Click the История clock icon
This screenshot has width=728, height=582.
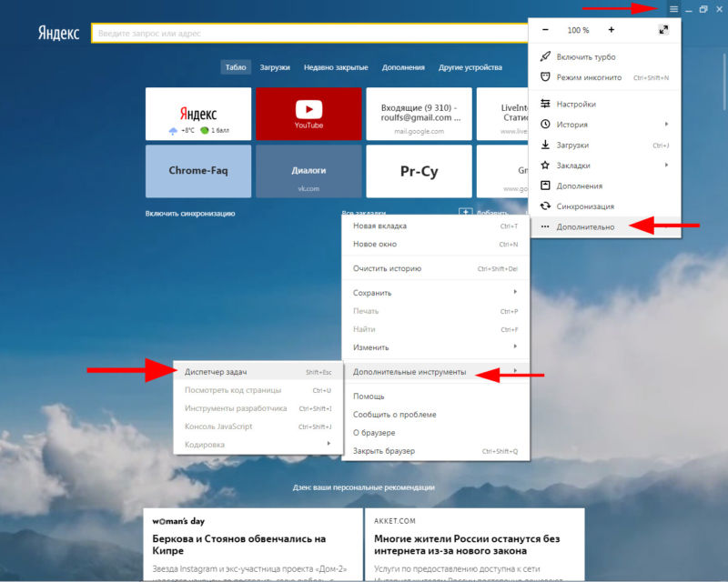[x=545, y=125]
